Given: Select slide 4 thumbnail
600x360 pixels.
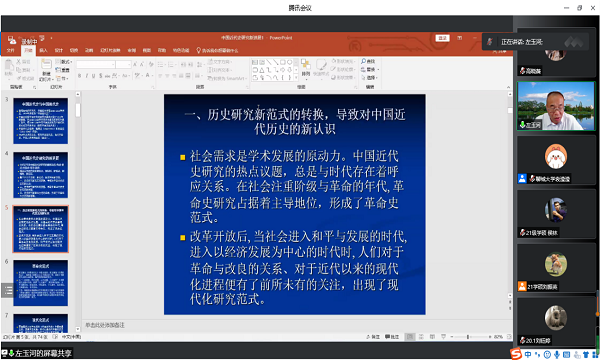Looking at the screenshot, I should (x=41, y=175).
